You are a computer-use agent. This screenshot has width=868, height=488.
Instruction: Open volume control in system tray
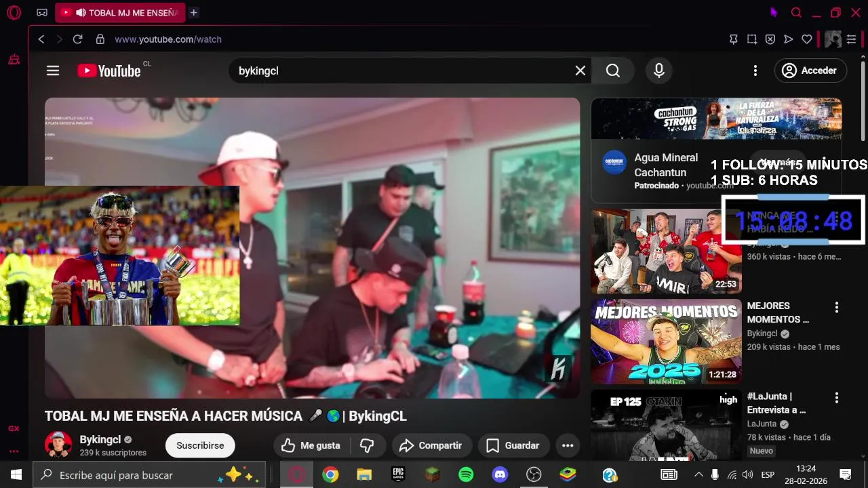tap(748, 474)
